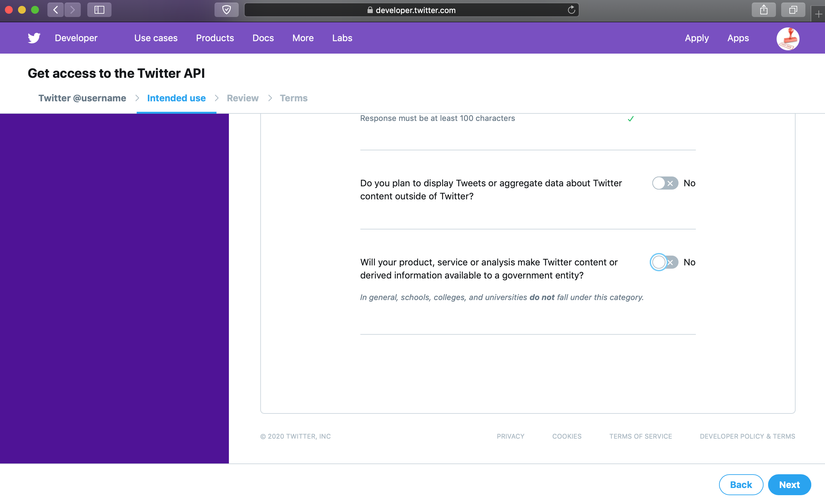Image resolution: width=825 pixels, height=504 pixels.
Task: Open Apps in the header
Action: [738, 38]
